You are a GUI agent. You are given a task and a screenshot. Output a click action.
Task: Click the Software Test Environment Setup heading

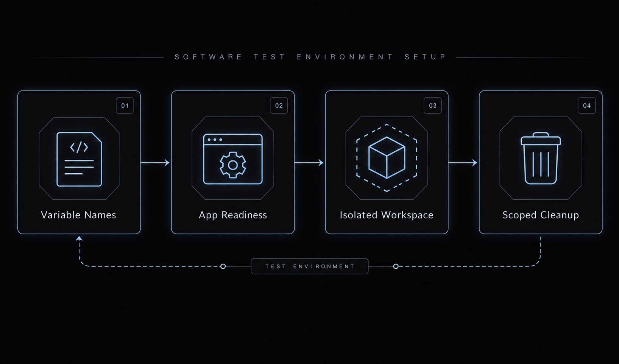coord(310,57)
